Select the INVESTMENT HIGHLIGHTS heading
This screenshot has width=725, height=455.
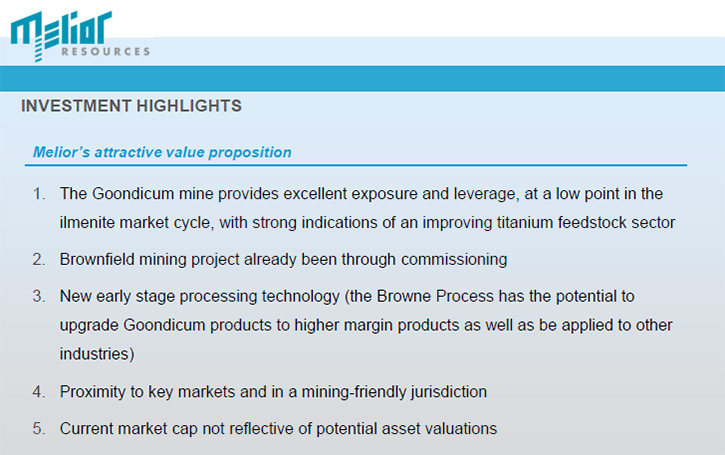[131, 106]
